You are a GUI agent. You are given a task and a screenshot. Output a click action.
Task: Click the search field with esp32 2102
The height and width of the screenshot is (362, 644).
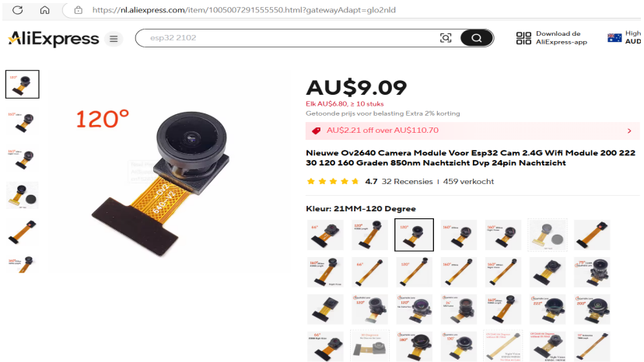coord(288,38)
